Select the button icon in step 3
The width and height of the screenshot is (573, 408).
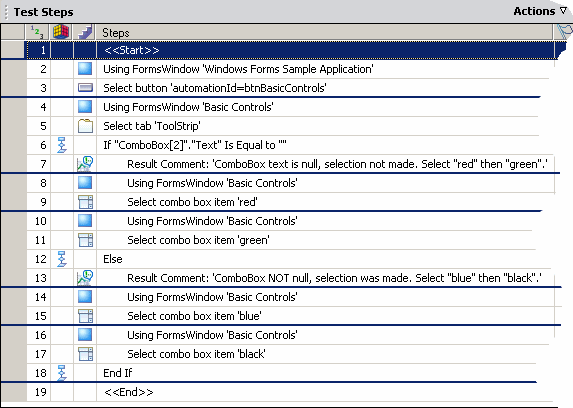pyautogui.click(x=85, y=88)
